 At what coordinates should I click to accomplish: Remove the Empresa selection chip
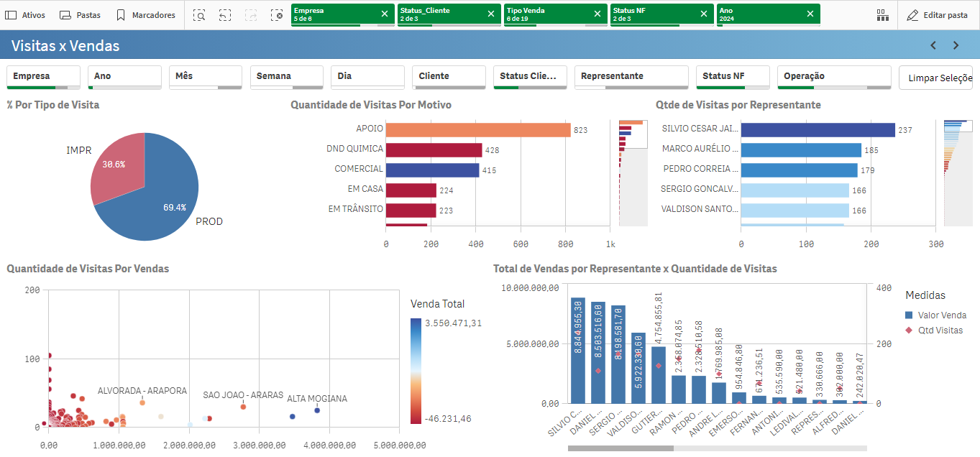(x=384, y=14)
